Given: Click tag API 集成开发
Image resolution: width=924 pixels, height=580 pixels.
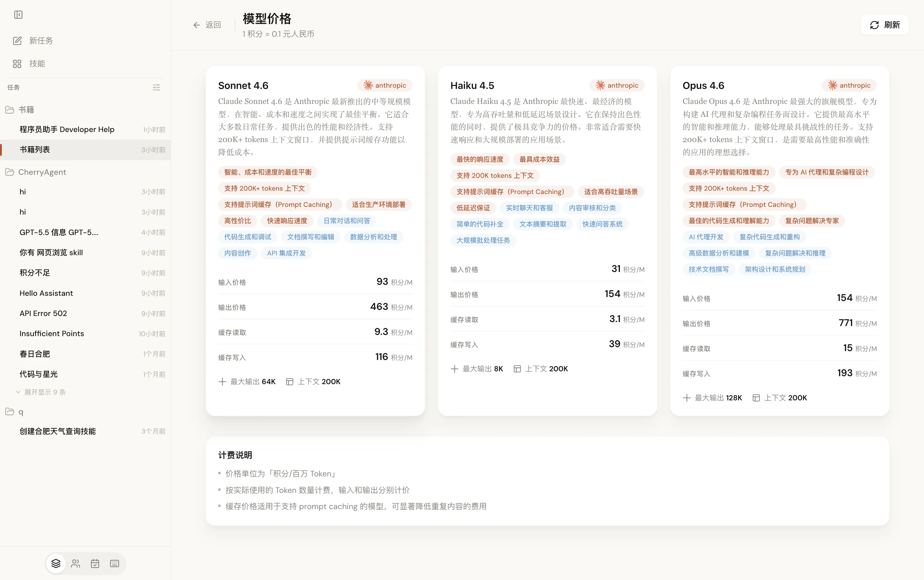Looking at the screenshot, I should [286, 253].
